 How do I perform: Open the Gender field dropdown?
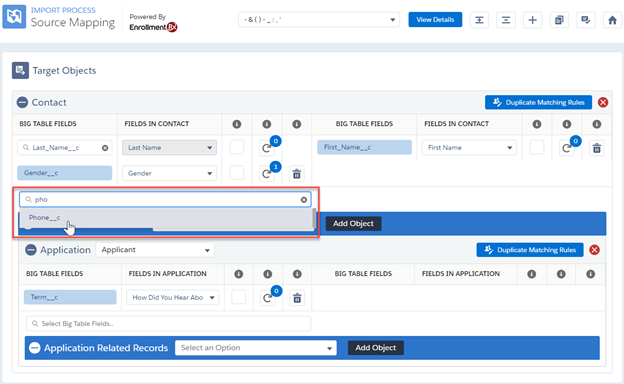[x=170, y=173]
